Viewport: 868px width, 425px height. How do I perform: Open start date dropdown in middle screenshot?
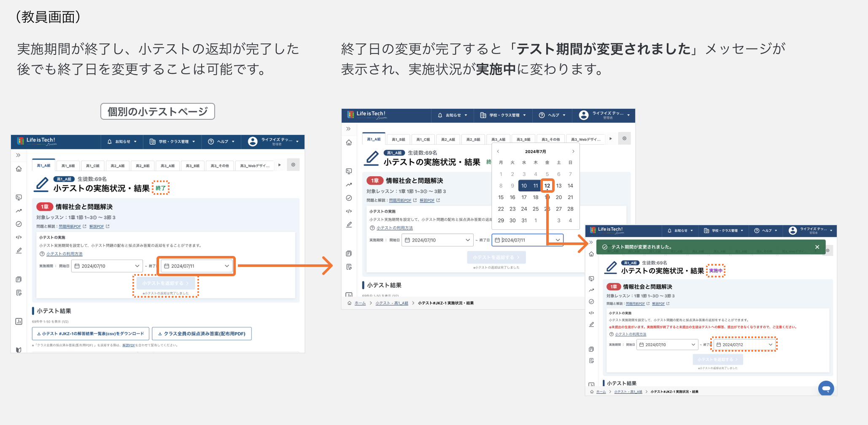[x=438, y=240]
